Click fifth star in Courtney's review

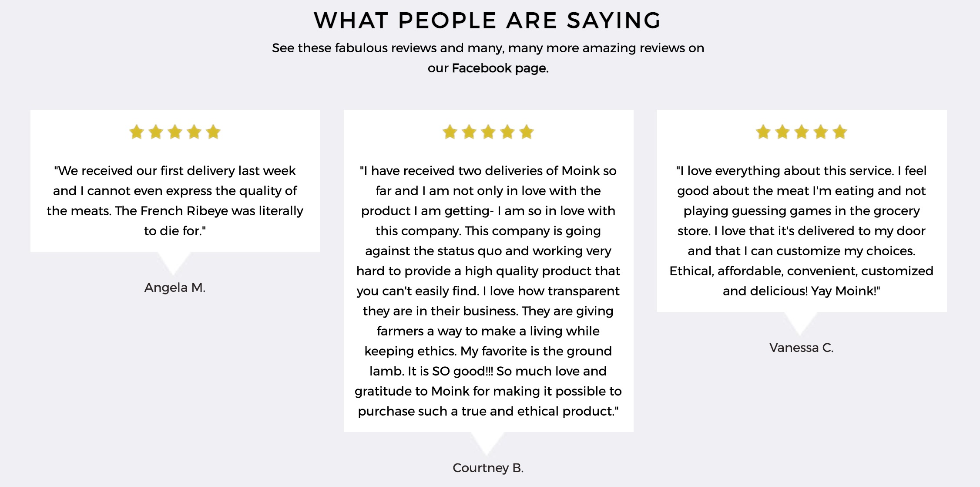click(x=527, y=132)
